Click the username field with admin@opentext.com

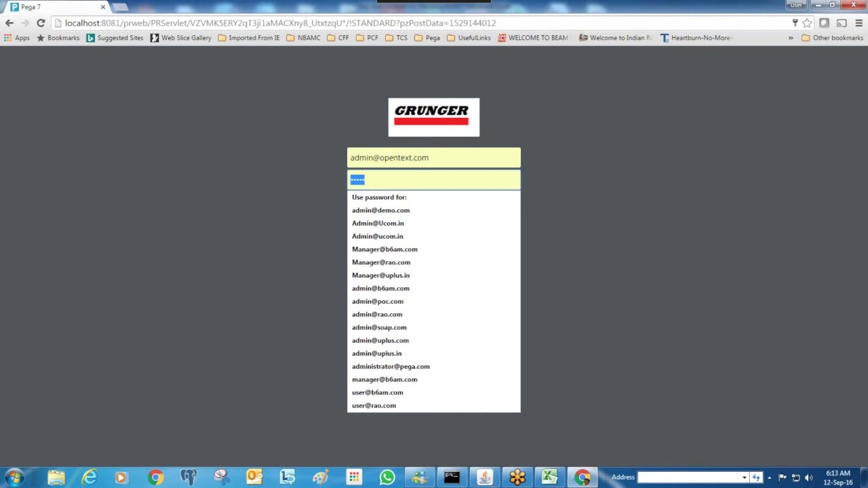pos(434,158)
